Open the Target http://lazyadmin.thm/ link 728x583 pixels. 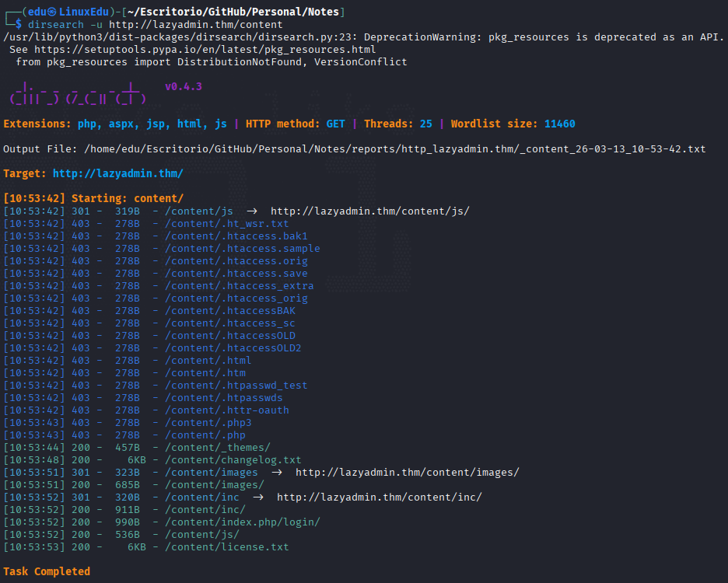(118, 173)
